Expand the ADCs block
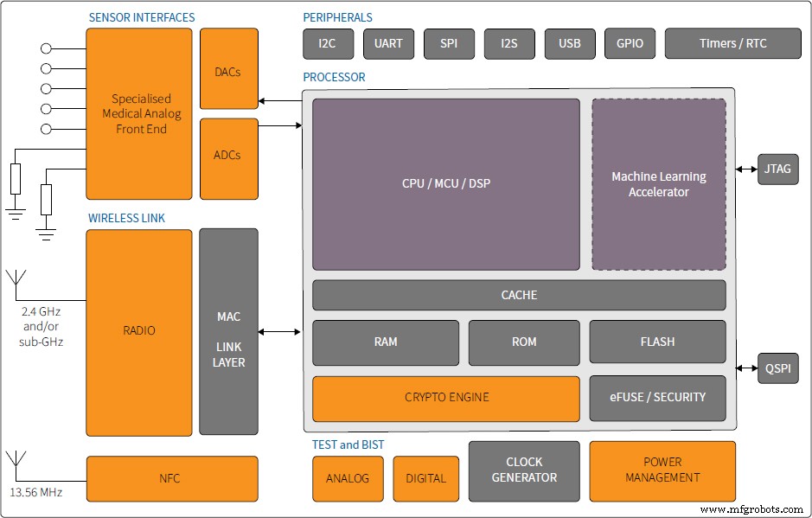The height and width of the screenshot is (518, 812). pos(228,156)
